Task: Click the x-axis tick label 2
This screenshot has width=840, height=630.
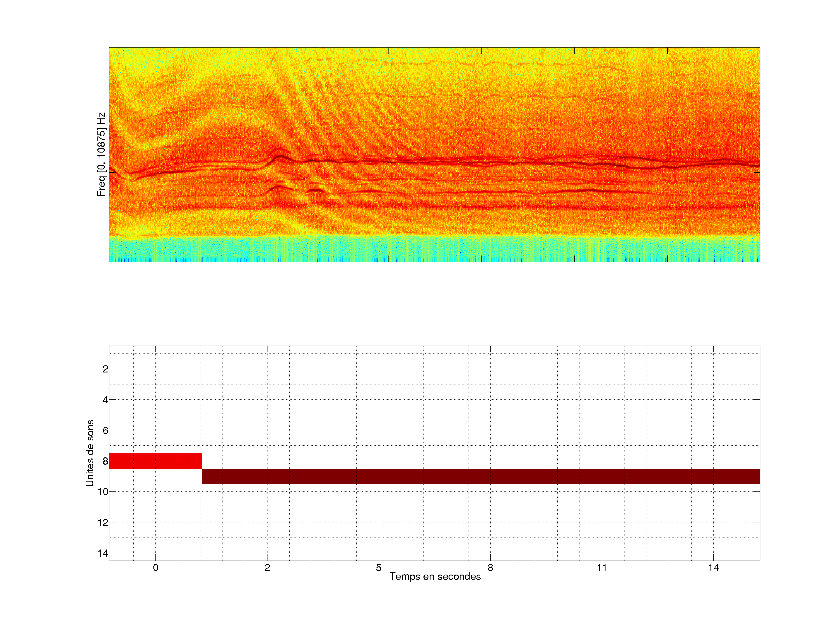Action: (x=267, y=568)
